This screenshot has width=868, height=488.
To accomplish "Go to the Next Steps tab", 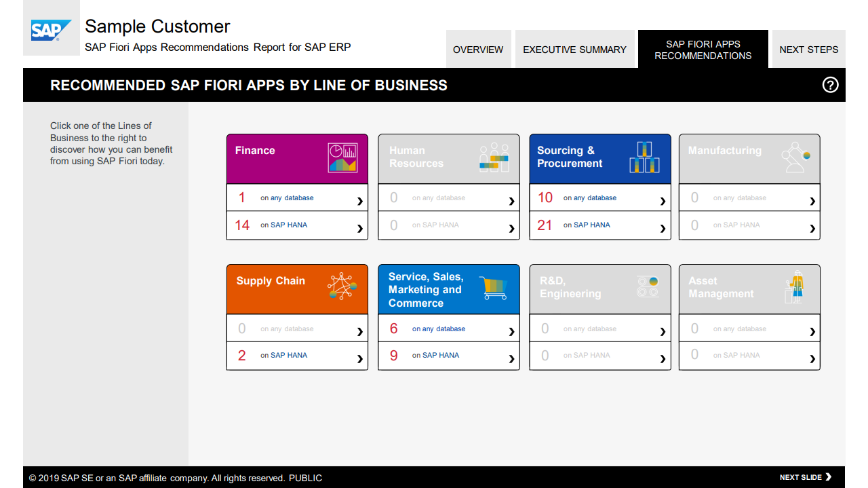I will (x=808, y=49).
